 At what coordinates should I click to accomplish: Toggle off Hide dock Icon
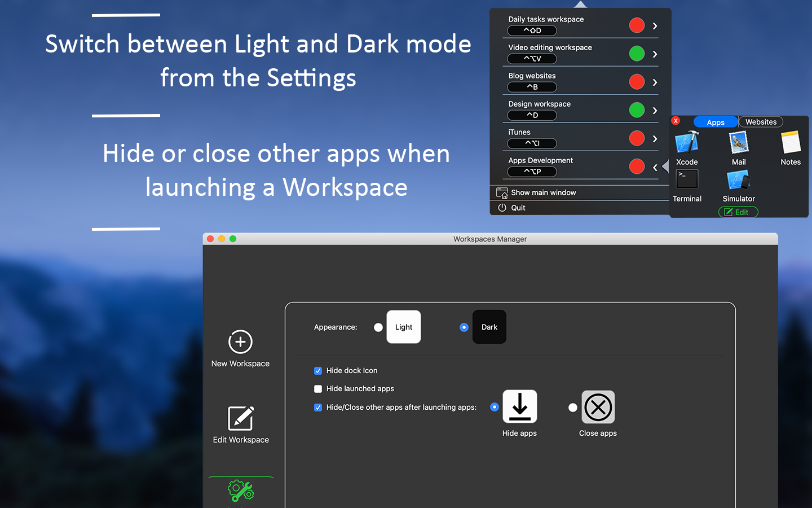point(318,371)
